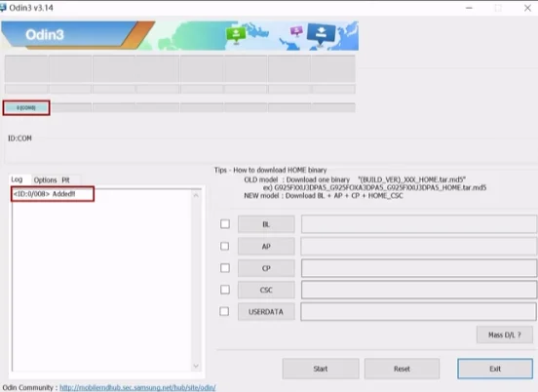This screenshot has height=392, width=538.
Task: Click the log scrollbar up arrow
Action: coord(196,195)
